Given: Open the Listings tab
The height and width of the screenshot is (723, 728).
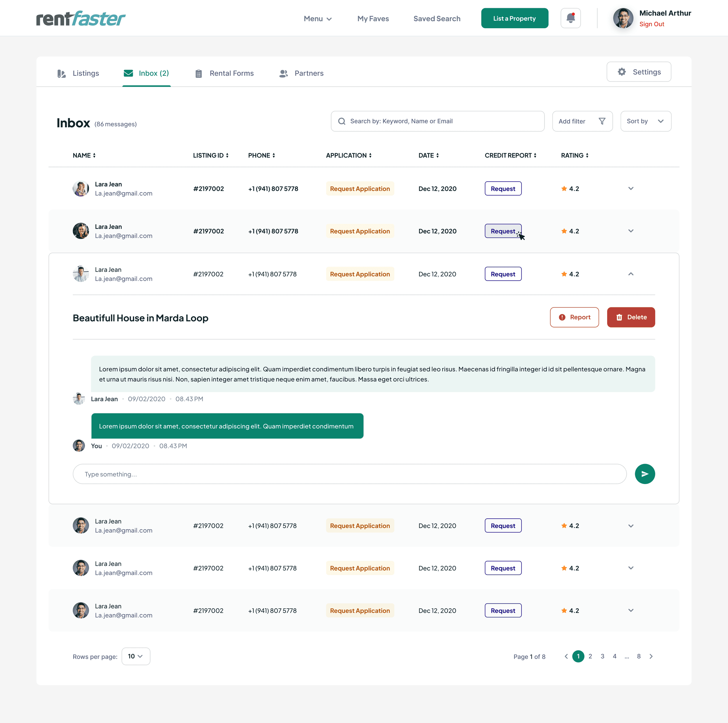Looking at the screenshot, I should tap(78, 73).
